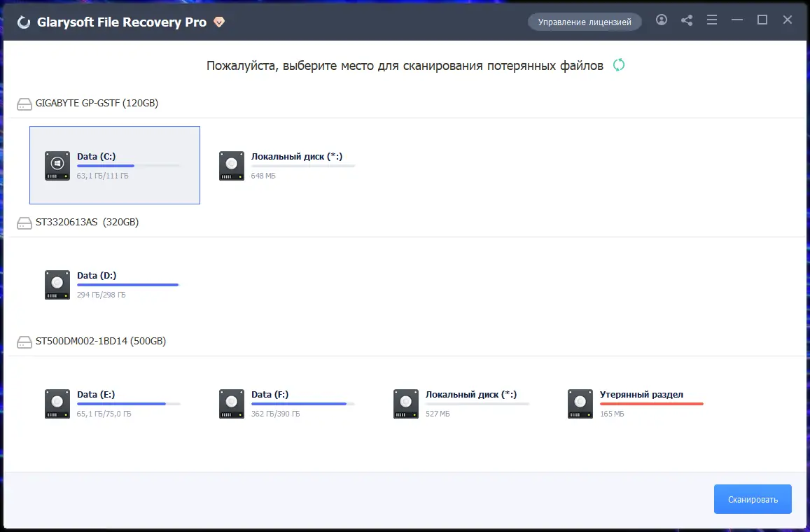810x532 pixels.
Task: Open the user account icon
Action: click(662, 20)
